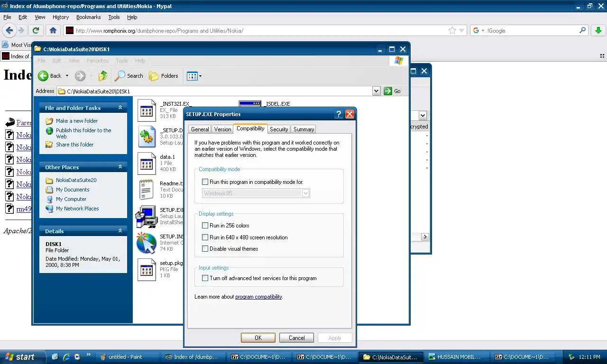Switch to the Summary tab
The image size is (607, 364).
pyautogui.click(x=303, y=129)
